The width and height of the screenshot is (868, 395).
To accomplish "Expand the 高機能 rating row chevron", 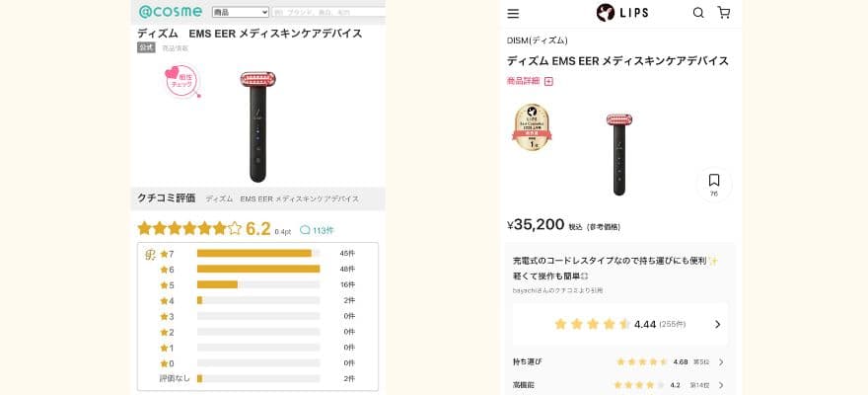I will pos(721,384).
